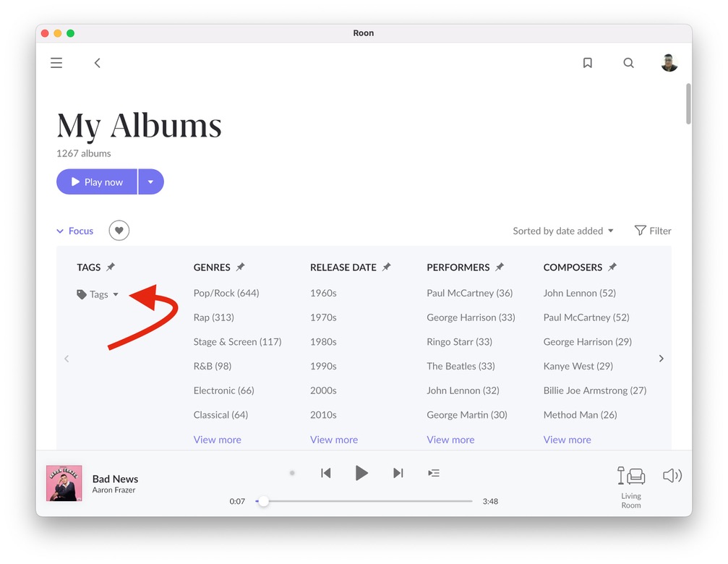Select performer George Harrison (33)

click(x=471, y=317)
